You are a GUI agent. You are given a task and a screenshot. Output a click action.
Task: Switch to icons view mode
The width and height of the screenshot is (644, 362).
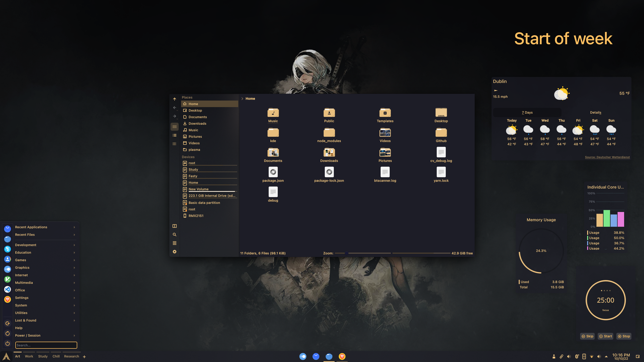pos(175,127)
